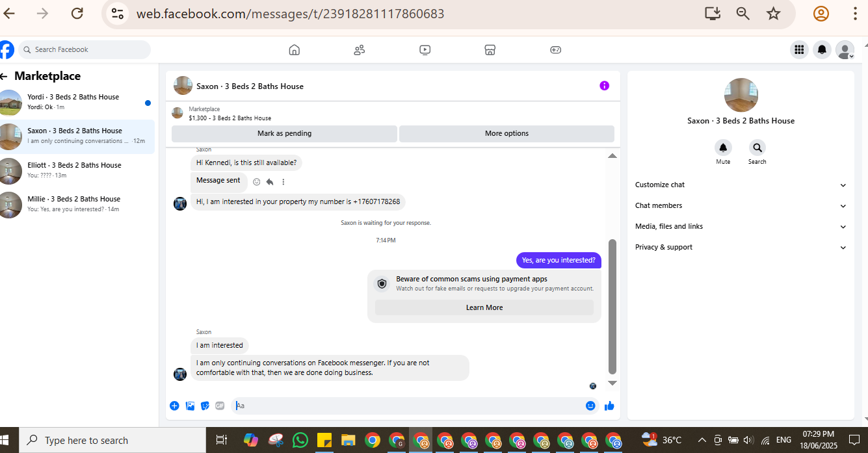This screenshot has width=868, height=453.
Task: Reload the browser page
Action: (x=77, y=13)
